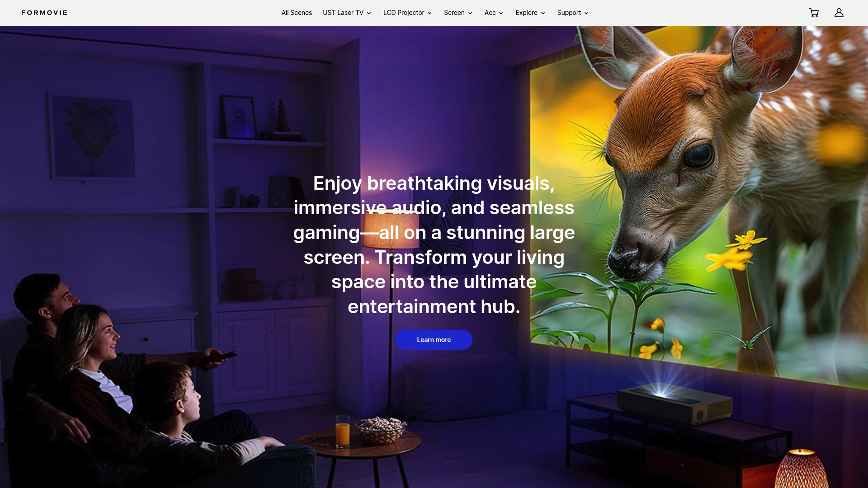Expand the LCD Projector menu
This screenshot has width=868, height=488.
pyautogui.click(x=407, y=13)
